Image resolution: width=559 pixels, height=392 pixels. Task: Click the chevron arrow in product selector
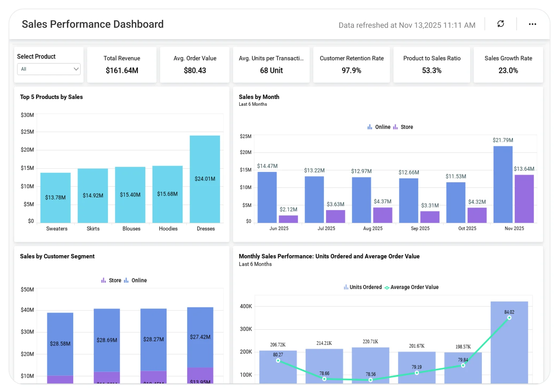tap(76, 69)
